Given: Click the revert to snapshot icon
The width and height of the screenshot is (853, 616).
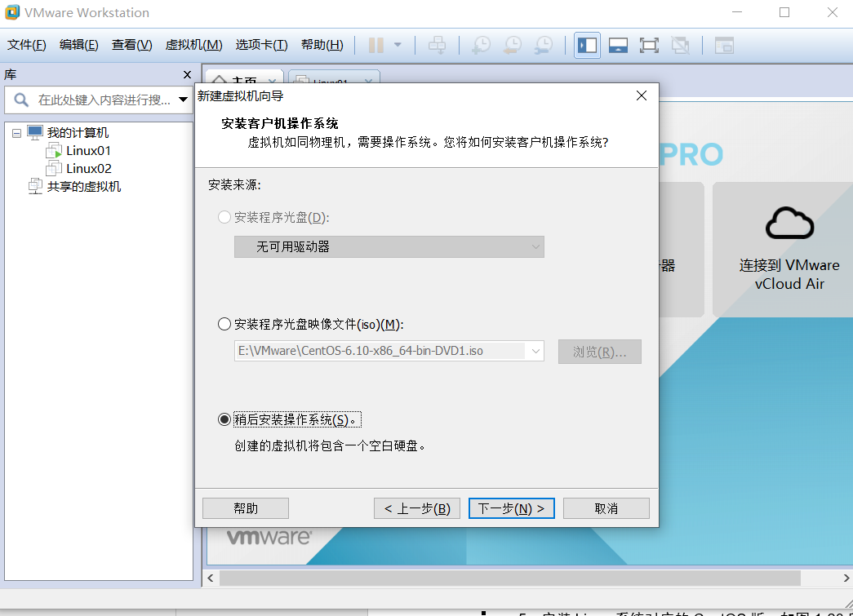Looking at the screenshot, I should coord(512,45).
